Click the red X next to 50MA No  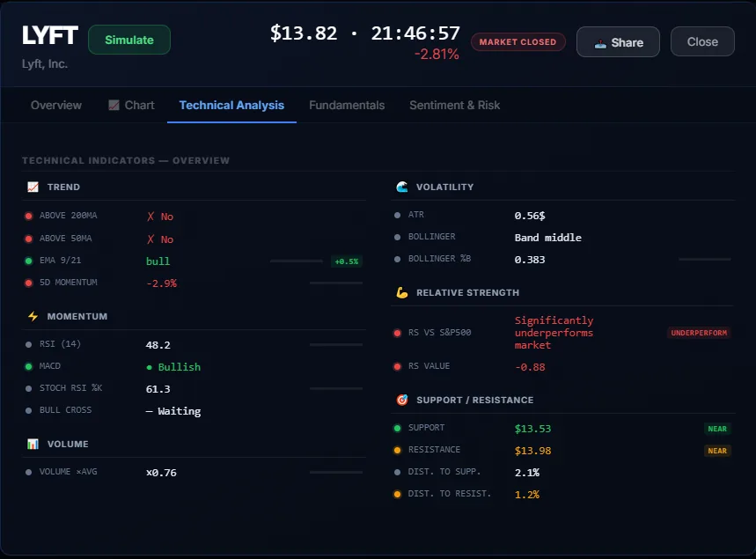coord(150,239)
